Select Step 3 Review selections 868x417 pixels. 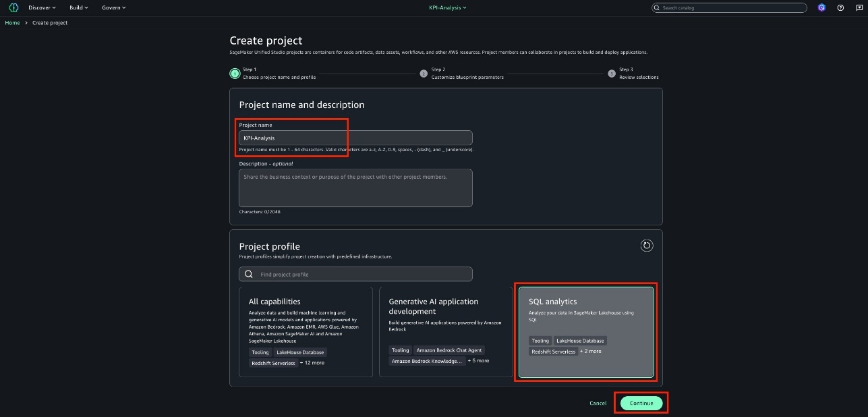[633, 74]
